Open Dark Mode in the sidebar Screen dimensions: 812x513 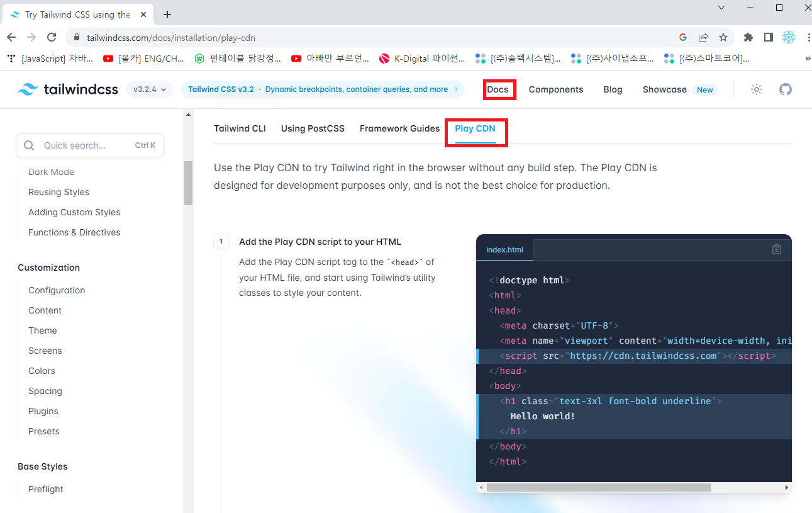click(x=51, y=172)
